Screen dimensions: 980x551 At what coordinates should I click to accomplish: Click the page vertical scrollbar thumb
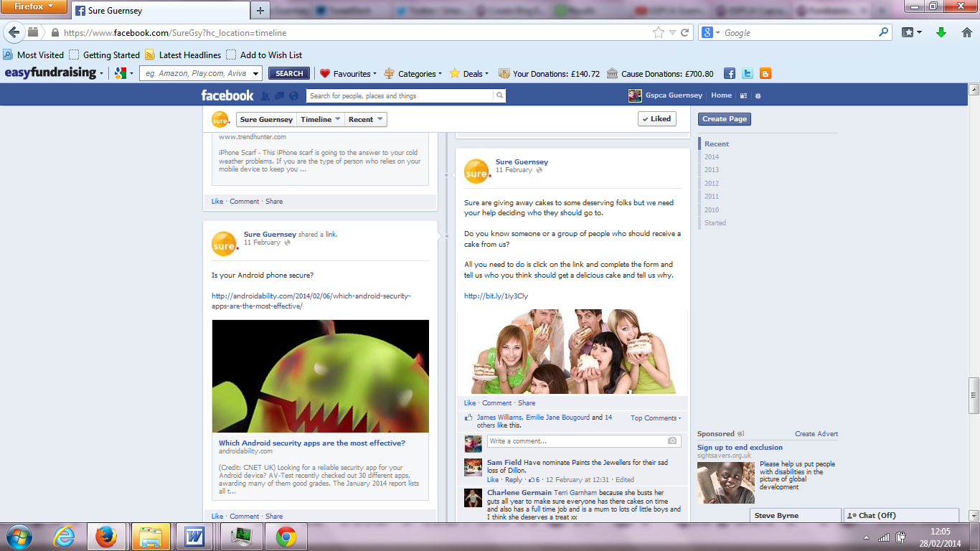(x=974, y=394)
